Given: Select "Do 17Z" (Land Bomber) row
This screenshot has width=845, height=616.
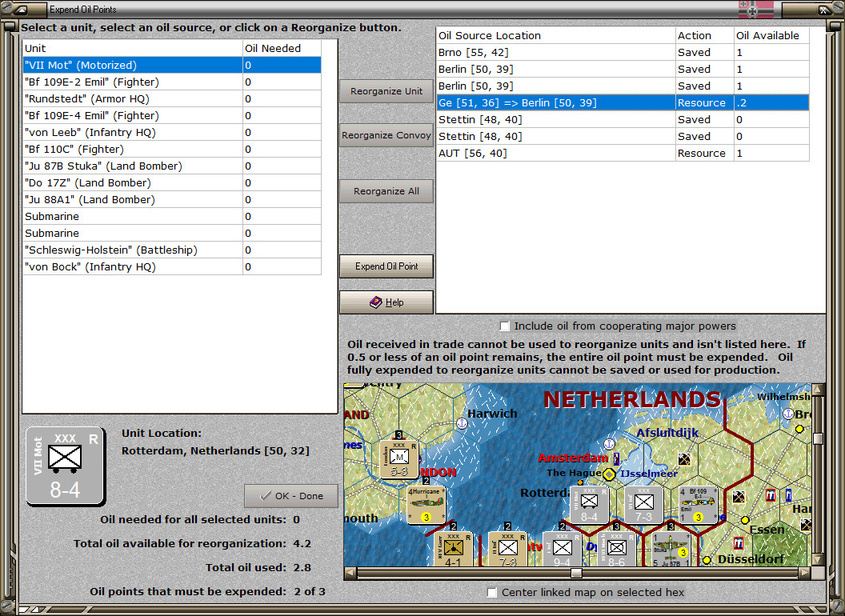Looking at the screenshot, I should coord(172,182).
